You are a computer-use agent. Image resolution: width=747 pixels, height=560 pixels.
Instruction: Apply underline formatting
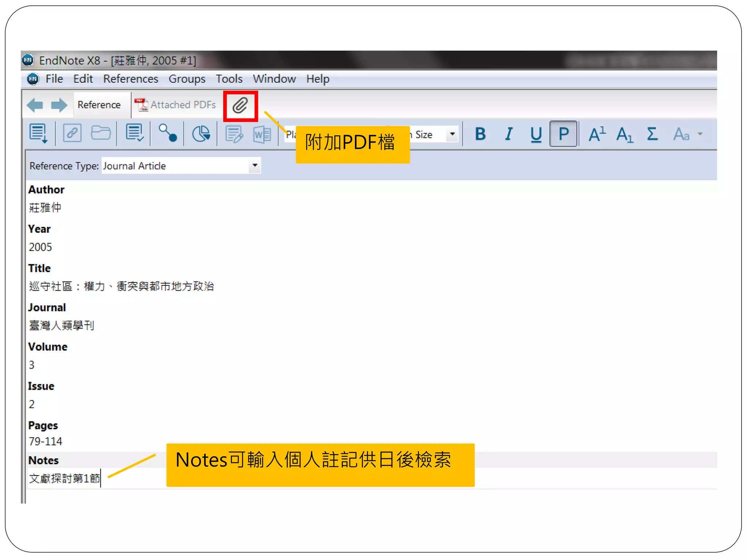536,134
